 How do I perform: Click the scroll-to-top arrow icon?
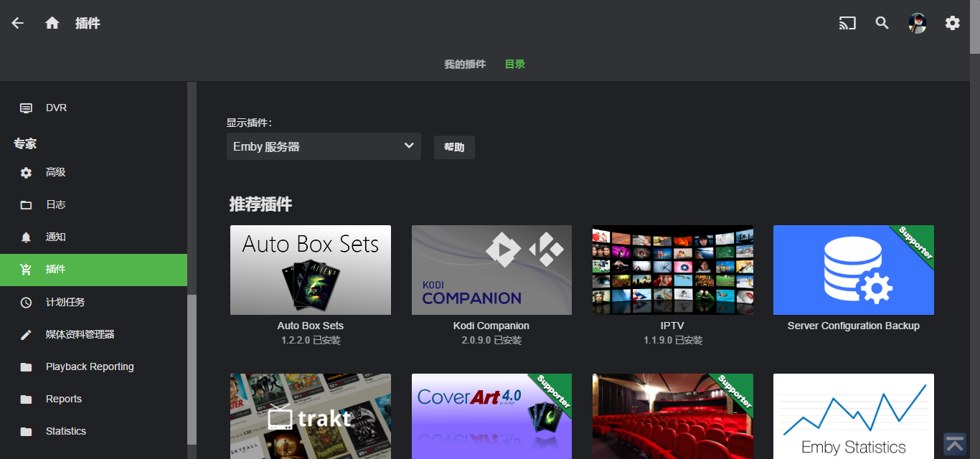click(955, 443)
